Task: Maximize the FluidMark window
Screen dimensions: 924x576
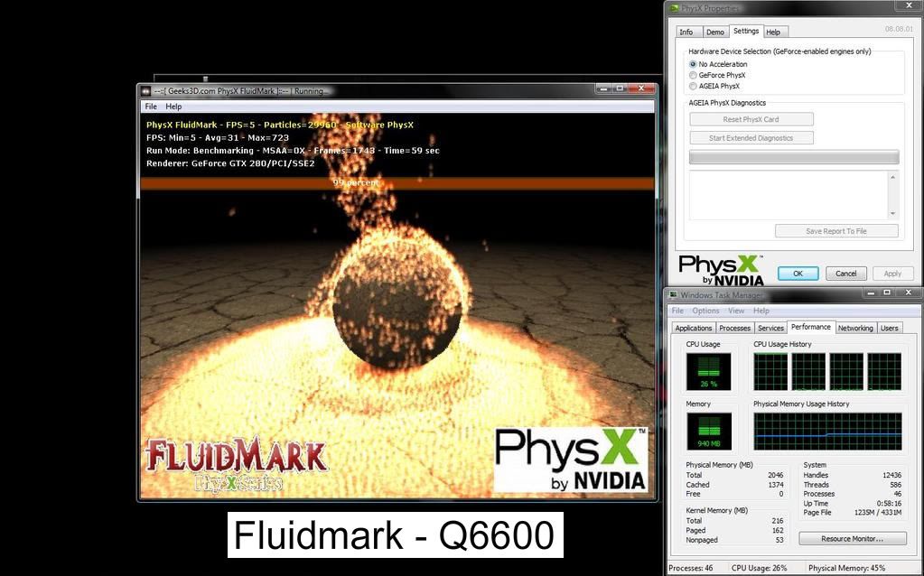Action: click(620, 88)
